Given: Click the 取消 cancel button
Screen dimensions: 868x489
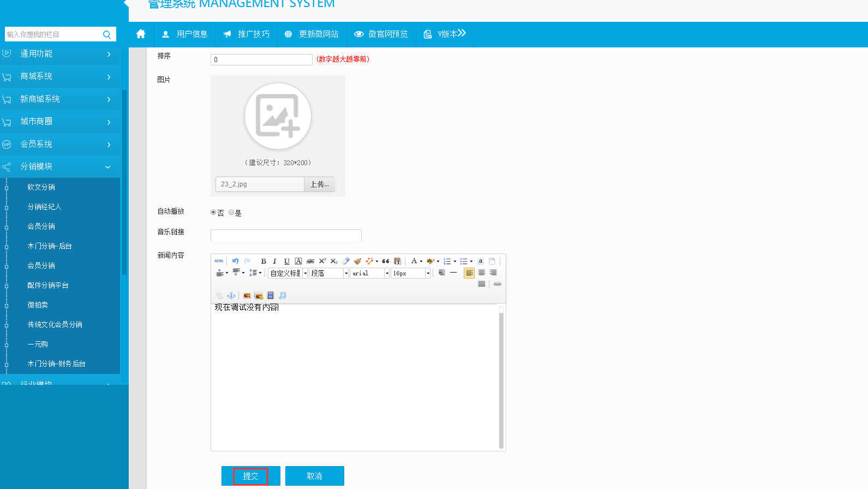Looking at the screenshot, I should coord(314,476).
